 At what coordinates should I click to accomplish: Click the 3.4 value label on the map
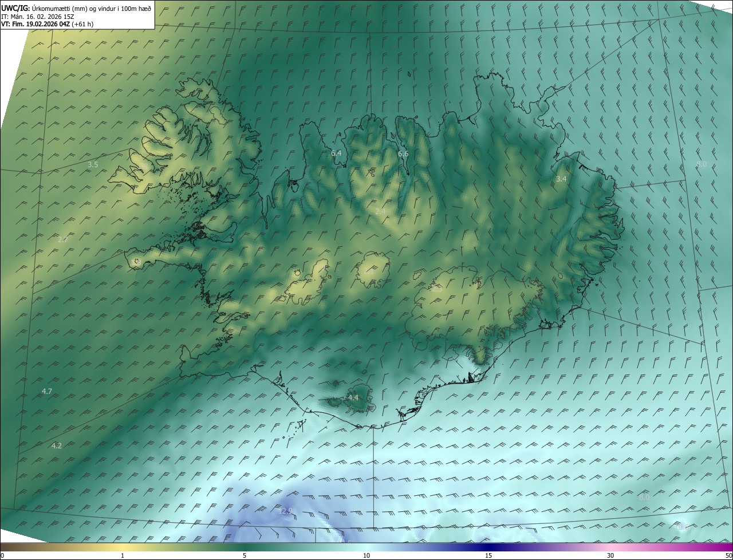[x=561, y=179]
